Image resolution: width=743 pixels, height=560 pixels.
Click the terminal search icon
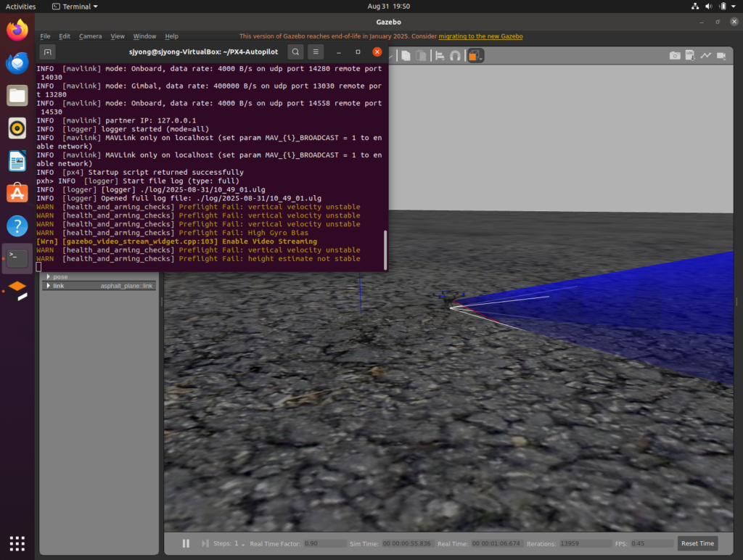point(295,52)
